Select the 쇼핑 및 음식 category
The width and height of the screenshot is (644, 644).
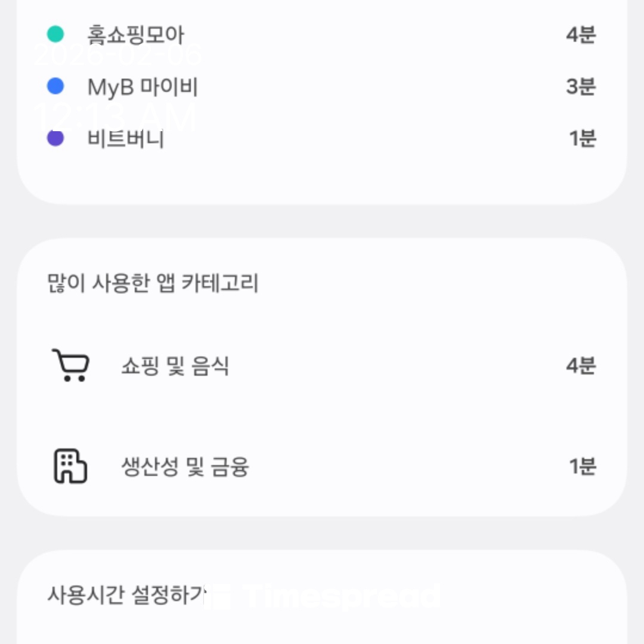coord(175,366)
